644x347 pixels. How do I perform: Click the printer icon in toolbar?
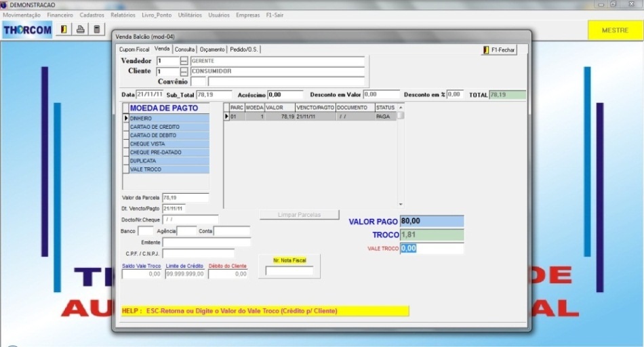coord(80,30)
